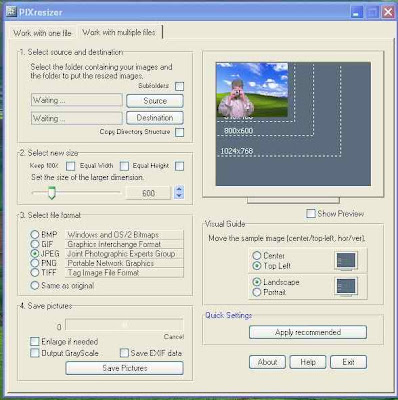The width and height of the screenshot is (398, 400).
Task: Click the Exit button
Action: click(348, 362)
